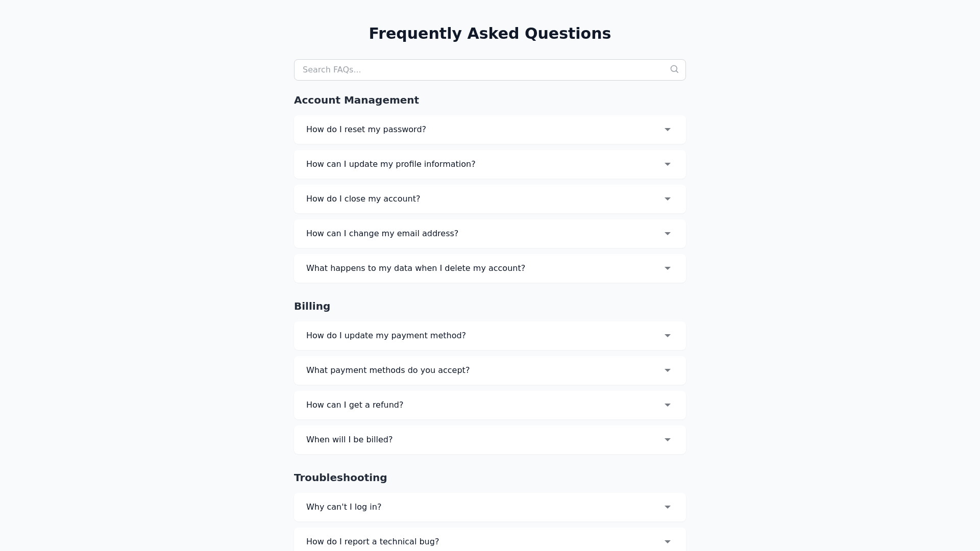Click the Search FAQs input field
980x551 pixels.
point(480,70)
